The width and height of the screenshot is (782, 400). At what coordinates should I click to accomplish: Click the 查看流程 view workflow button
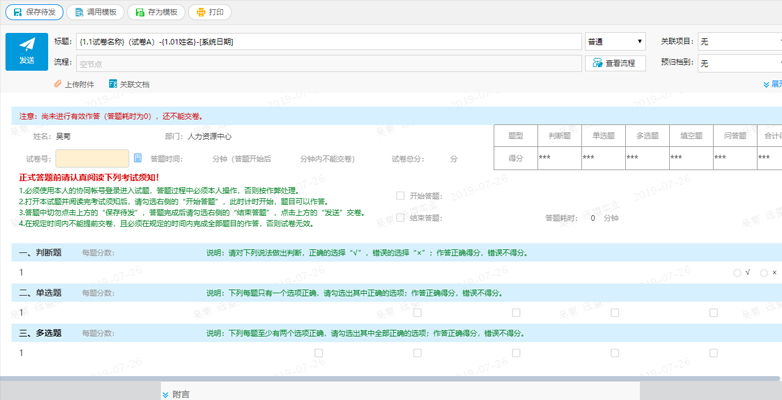(x=614, y=63)
